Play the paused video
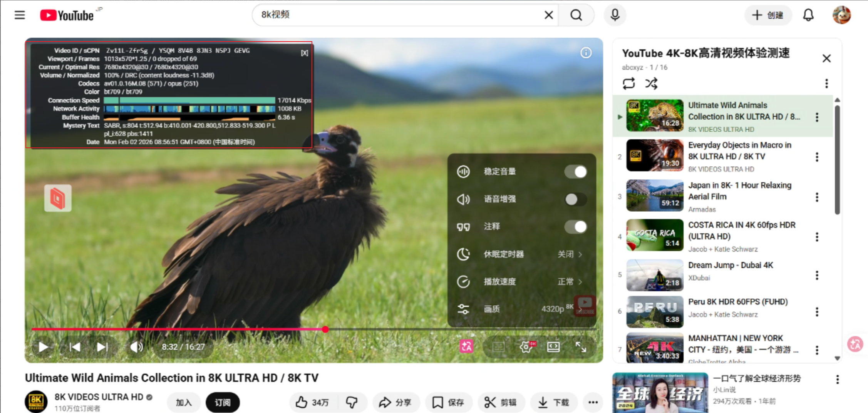Viewport: 868px width, 413px height. click(43, 347)
